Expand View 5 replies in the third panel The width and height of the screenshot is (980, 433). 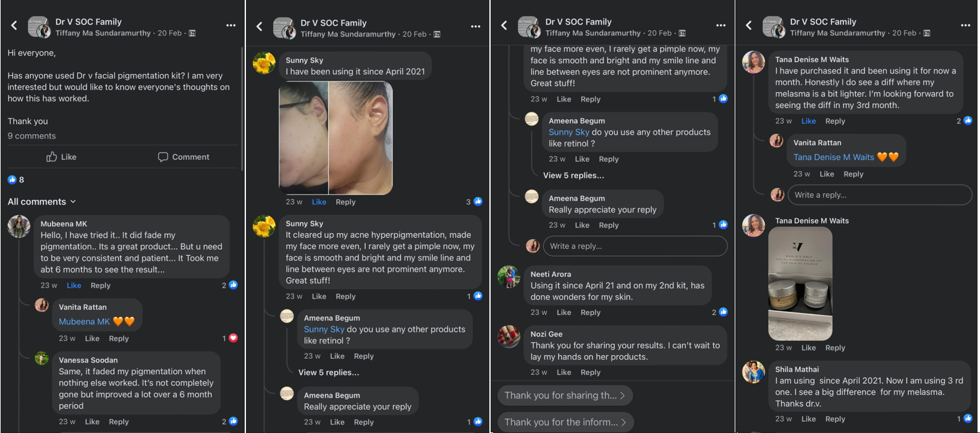573,175
